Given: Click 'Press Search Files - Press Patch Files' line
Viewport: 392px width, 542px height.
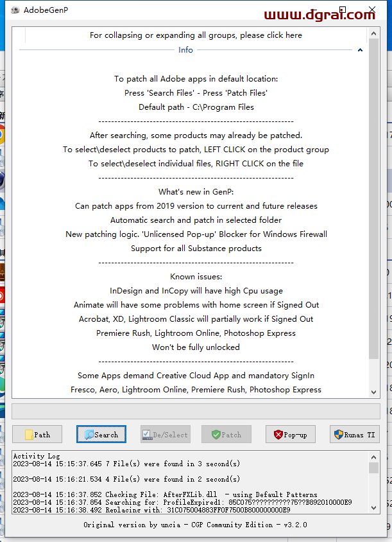Looking at the screenshot, I should (196, 93).
